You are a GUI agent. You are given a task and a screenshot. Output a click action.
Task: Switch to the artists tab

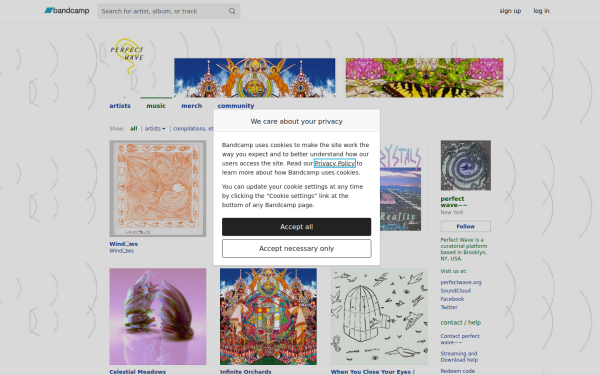pyautogui.click(x=120, y=106)
